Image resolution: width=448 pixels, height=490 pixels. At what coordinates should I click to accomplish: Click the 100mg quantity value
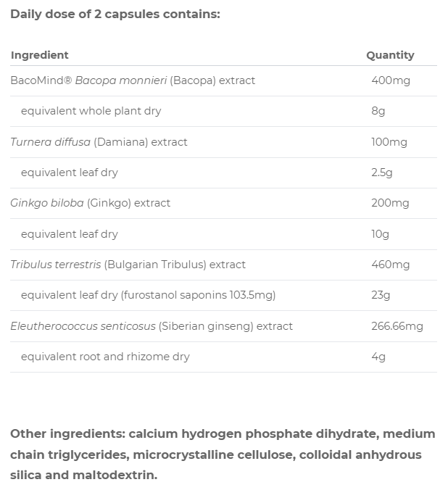click(389, 142)
